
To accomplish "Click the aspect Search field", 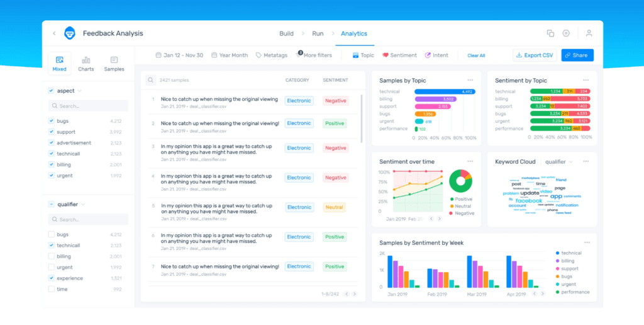I will coord(88,106).
